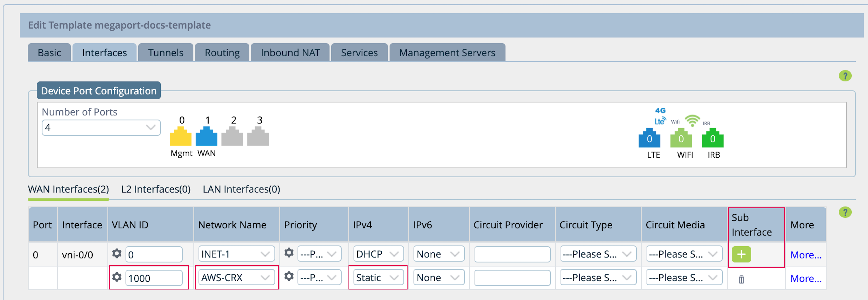
Task: Switch to LAN Interfaces(0) tab
Action: 241,189
